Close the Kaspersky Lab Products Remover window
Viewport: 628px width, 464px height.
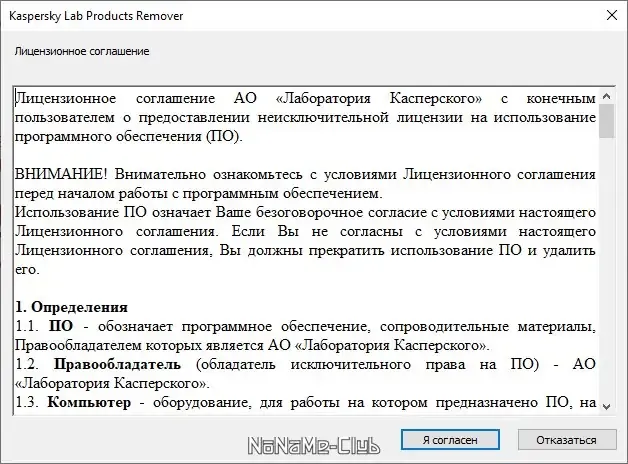tap(612, 16)
